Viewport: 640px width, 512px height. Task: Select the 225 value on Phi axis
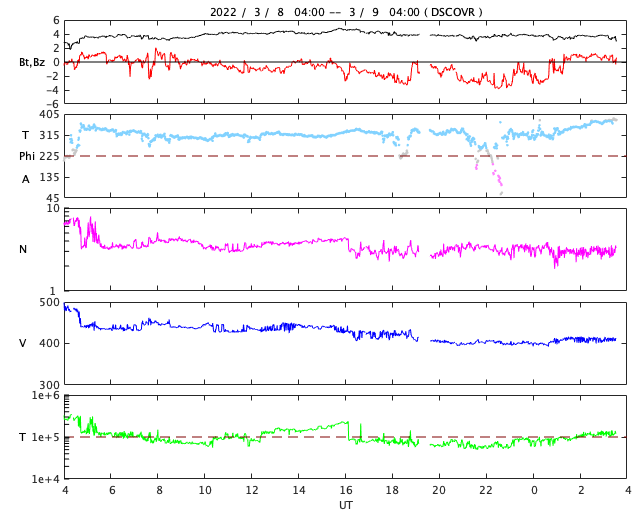tap(49, 156)
